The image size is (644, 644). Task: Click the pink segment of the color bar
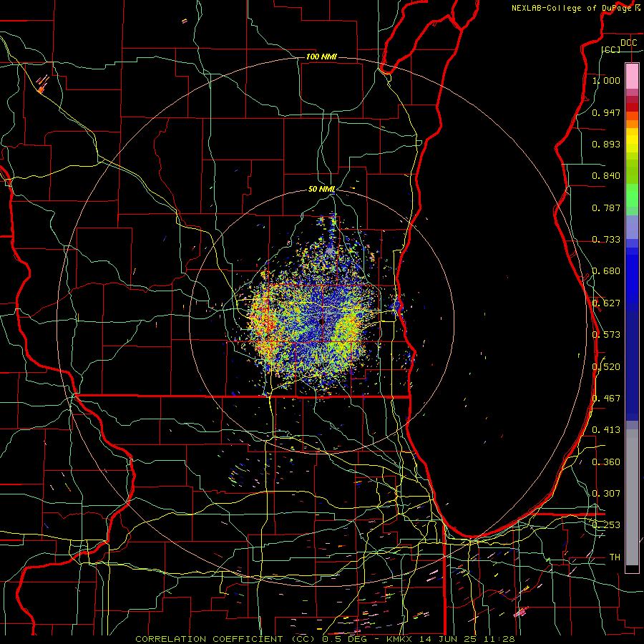pos(632,76)
